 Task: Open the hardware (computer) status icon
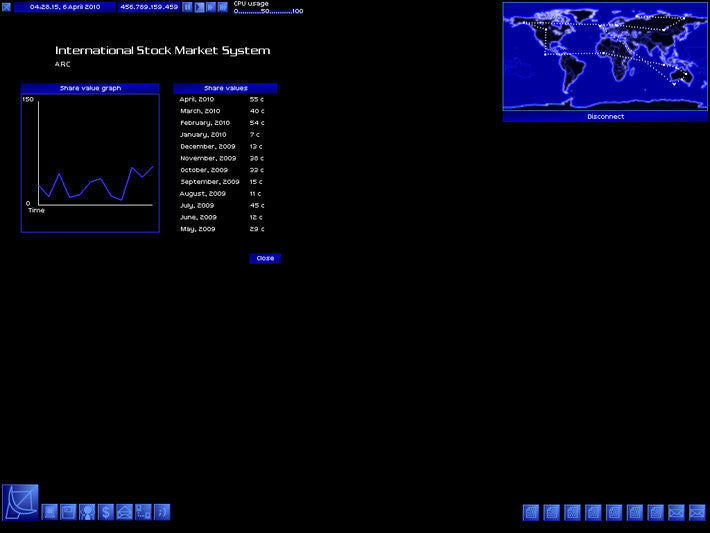49,512
